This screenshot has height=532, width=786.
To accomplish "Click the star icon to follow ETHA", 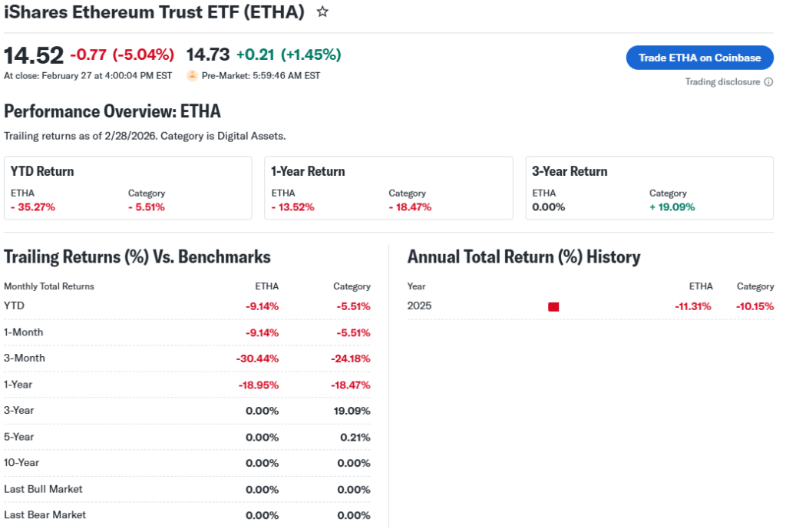I will coord(323,12).
